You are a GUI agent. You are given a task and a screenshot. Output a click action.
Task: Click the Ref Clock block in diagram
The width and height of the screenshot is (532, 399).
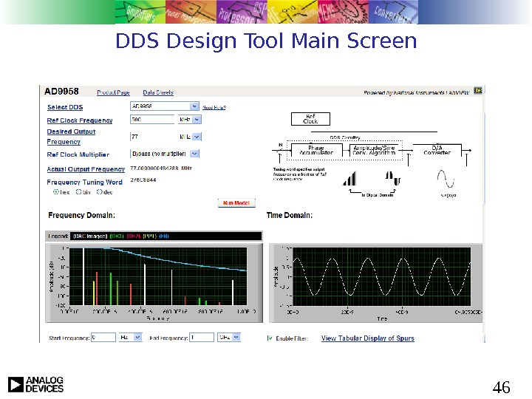(310, 119)
